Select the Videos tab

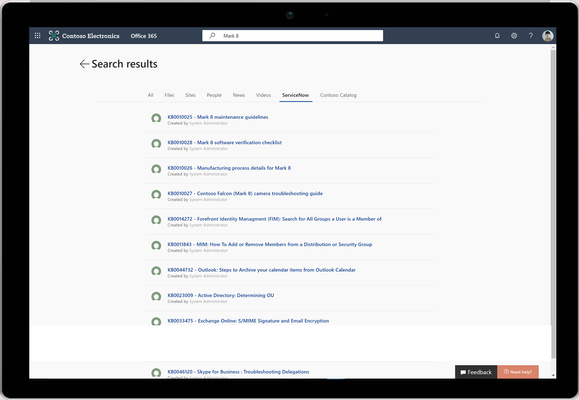click(263, 95)
